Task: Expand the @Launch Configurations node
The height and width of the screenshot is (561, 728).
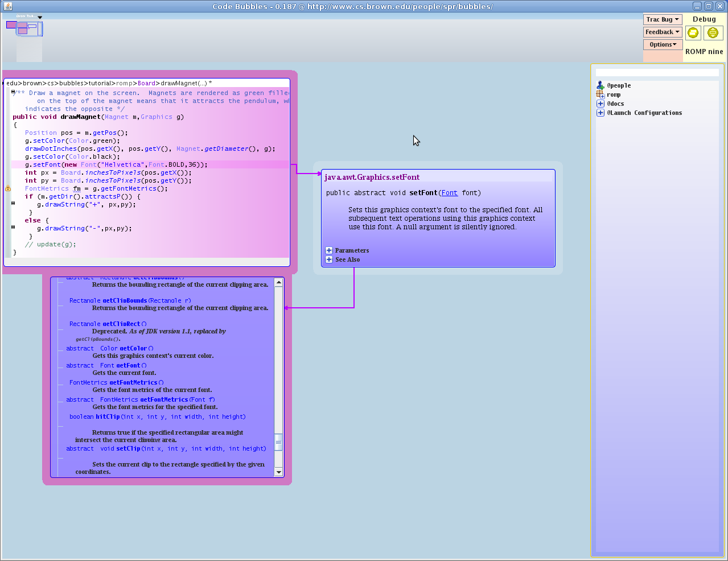Action: click(x=600, y=113)
